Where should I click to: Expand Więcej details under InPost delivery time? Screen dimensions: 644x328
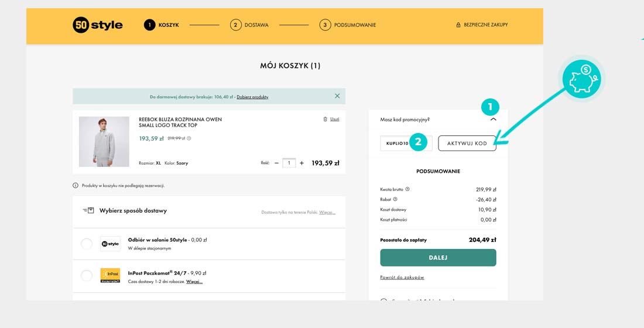(x=194, y=282)
